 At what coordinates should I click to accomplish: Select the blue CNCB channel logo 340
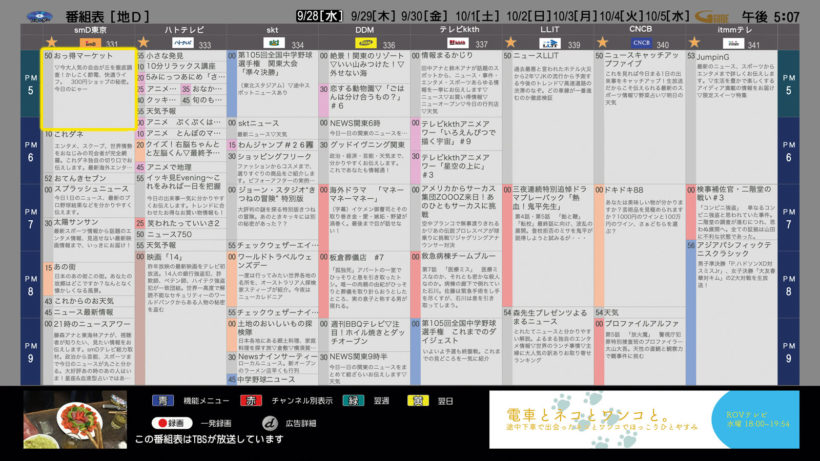point(641,43)
